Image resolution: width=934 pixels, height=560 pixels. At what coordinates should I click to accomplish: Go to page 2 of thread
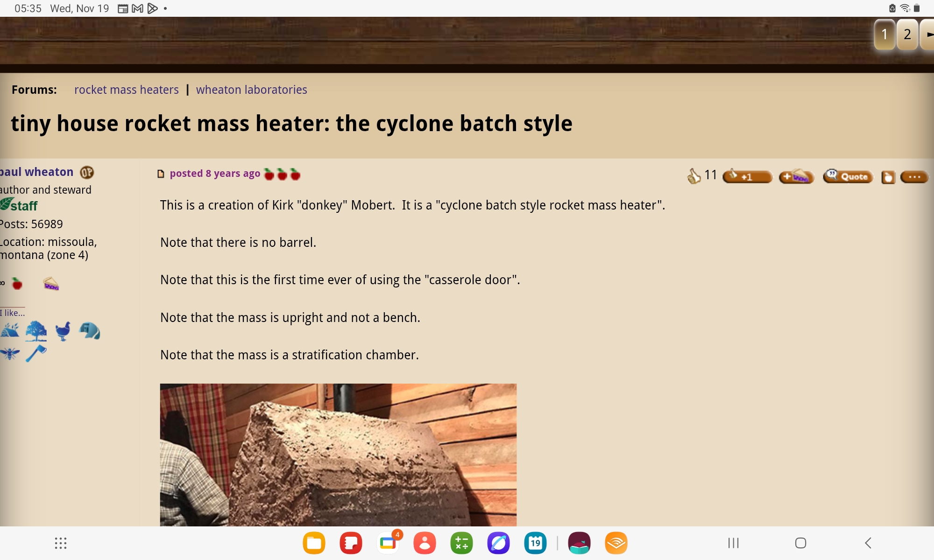click(907, 34)
